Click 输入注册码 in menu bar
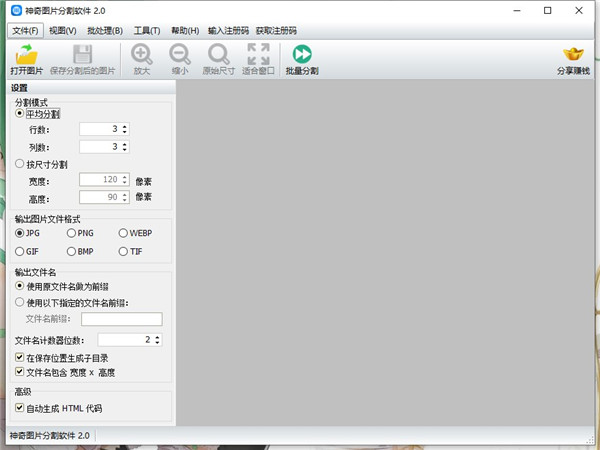The image size is (600, 450). click(x=228, y=31)
